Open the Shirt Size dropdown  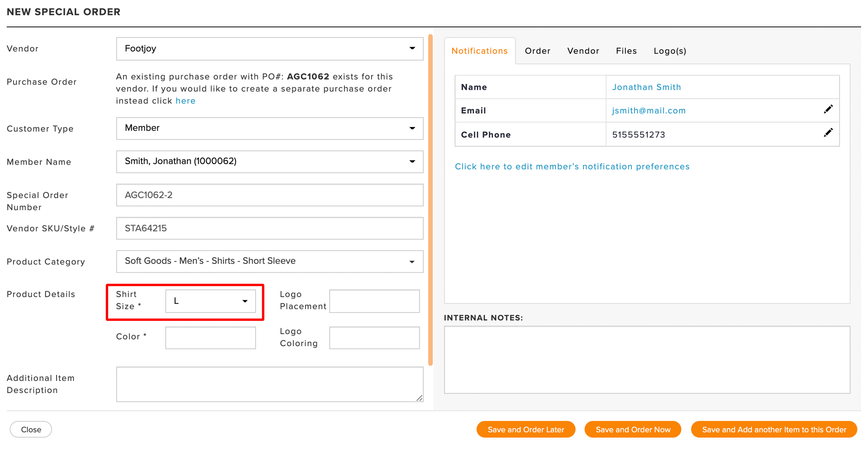(210, 301)
